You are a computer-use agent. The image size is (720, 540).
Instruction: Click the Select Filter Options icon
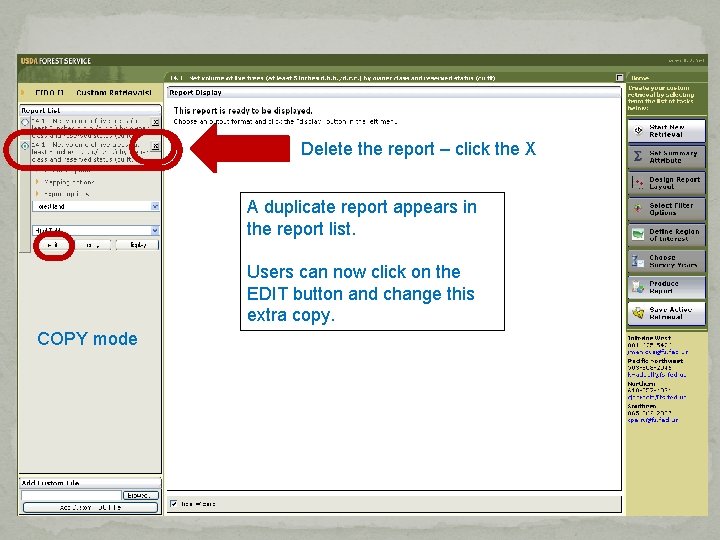pos(638,209)
